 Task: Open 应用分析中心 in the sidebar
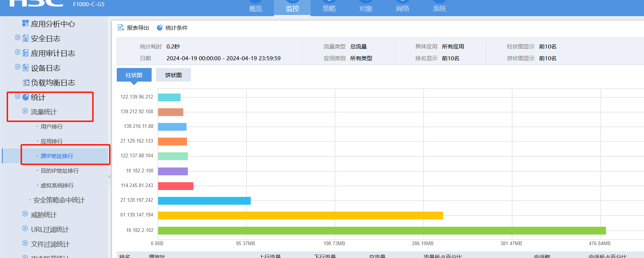(53, 24)
